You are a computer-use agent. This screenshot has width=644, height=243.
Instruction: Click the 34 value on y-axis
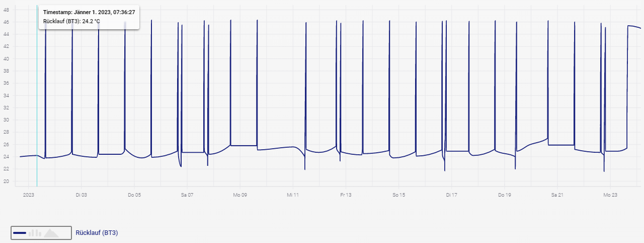[x=6, y=96]
